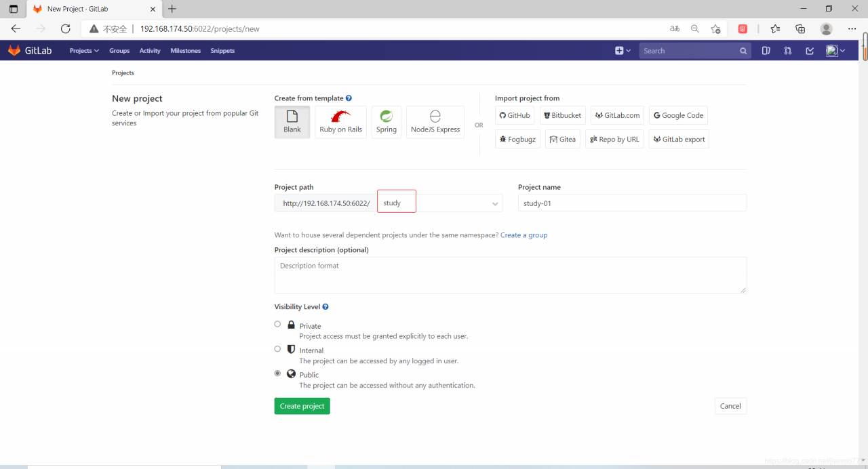Viewport: 868px width, 469px height.
Task: Open Activity in top navigation
Action: point(150,51)
